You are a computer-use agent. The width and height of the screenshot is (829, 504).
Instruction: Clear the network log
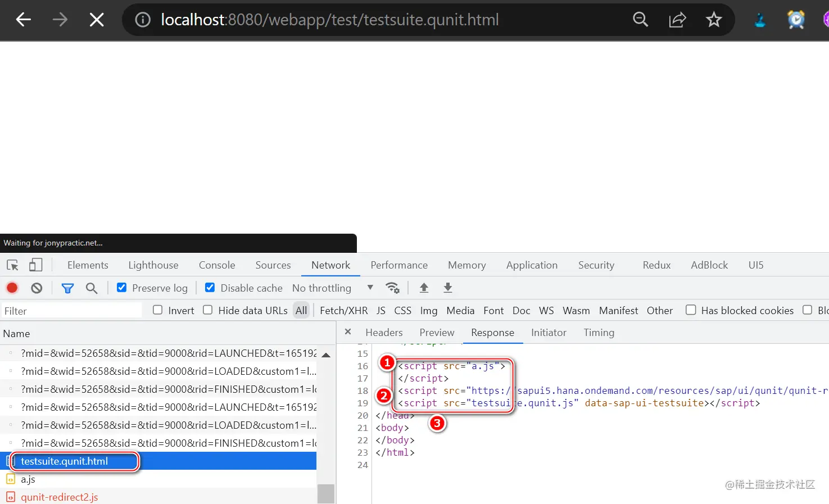[37, 288]
